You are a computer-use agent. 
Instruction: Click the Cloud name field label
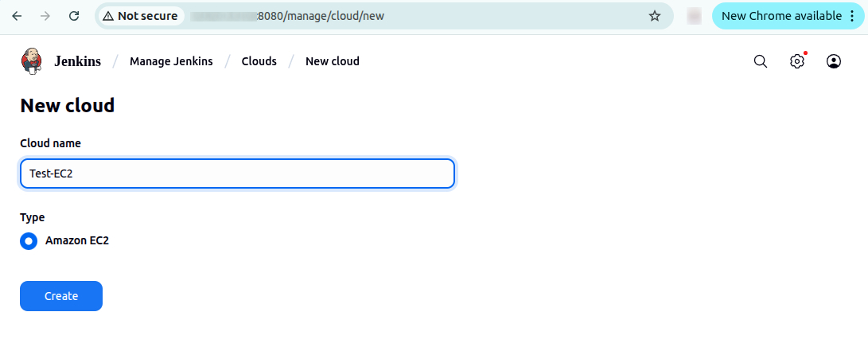(x=50, y=143)
